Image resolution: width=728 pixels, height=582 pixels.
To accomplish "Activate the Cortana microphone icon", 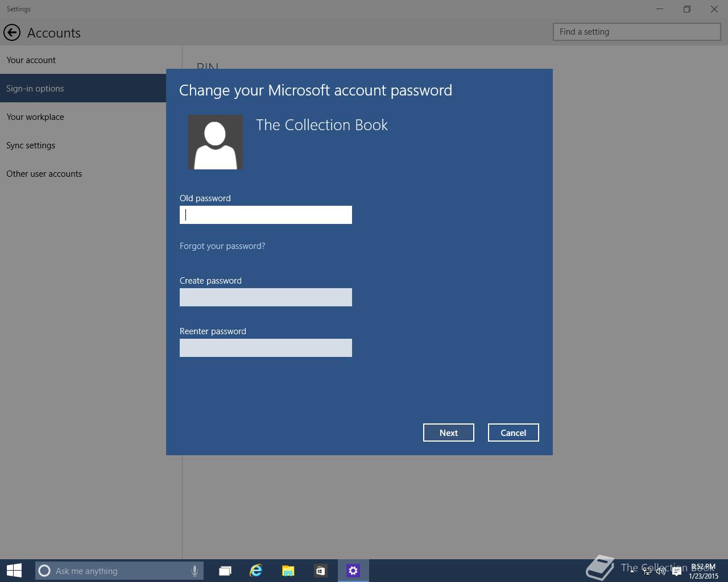I will tap(195, 571).
